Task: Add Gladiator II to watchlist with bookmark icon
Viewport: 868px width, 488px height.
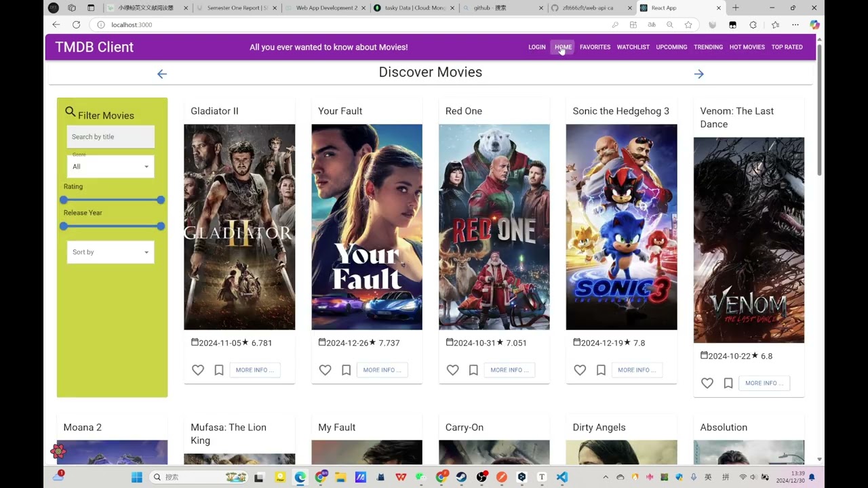Action: tap(219, 370)
